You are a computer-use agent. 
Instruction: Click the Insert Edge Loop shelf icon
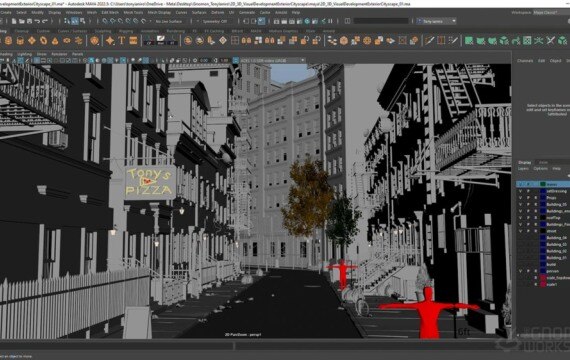pos(441,40)
